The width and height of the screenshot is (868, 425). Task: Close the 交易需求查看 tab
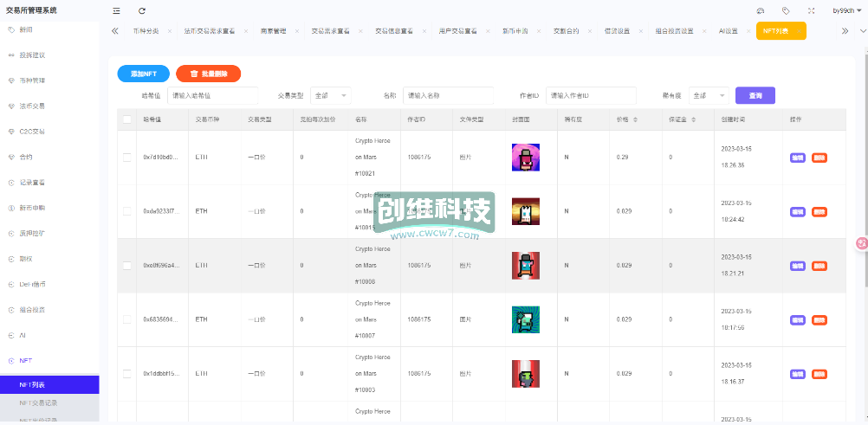pyautogui.click(x=360, y=31)
